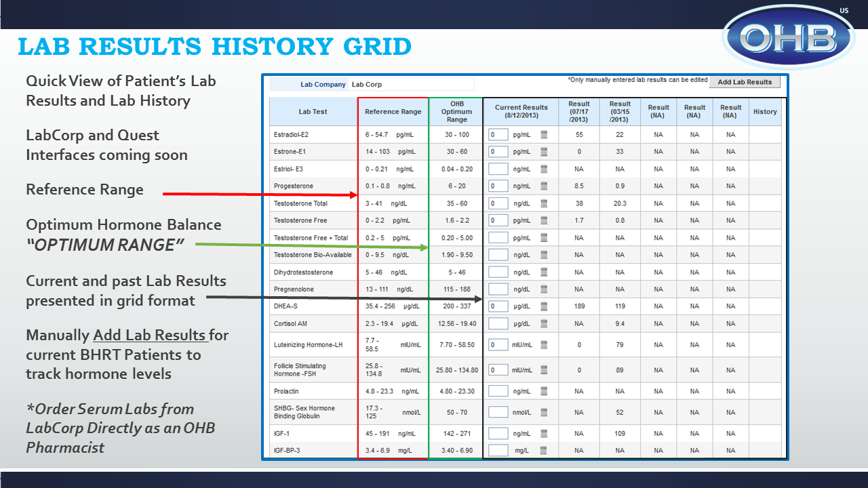The height and width of the screenshot is (488, 868).
Task: Click optimum range 142 - 271 for IGF-1
Action: coord(456,434)
